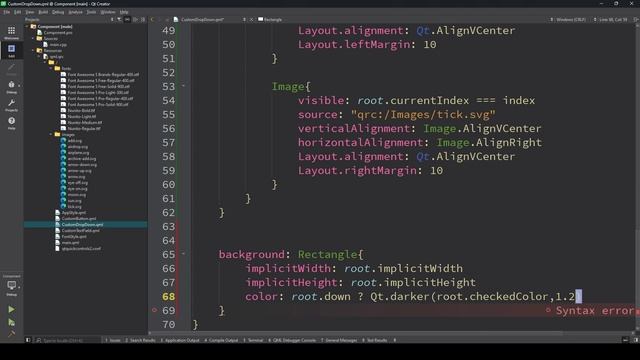Open the Design mode

[x=11, y=69]
